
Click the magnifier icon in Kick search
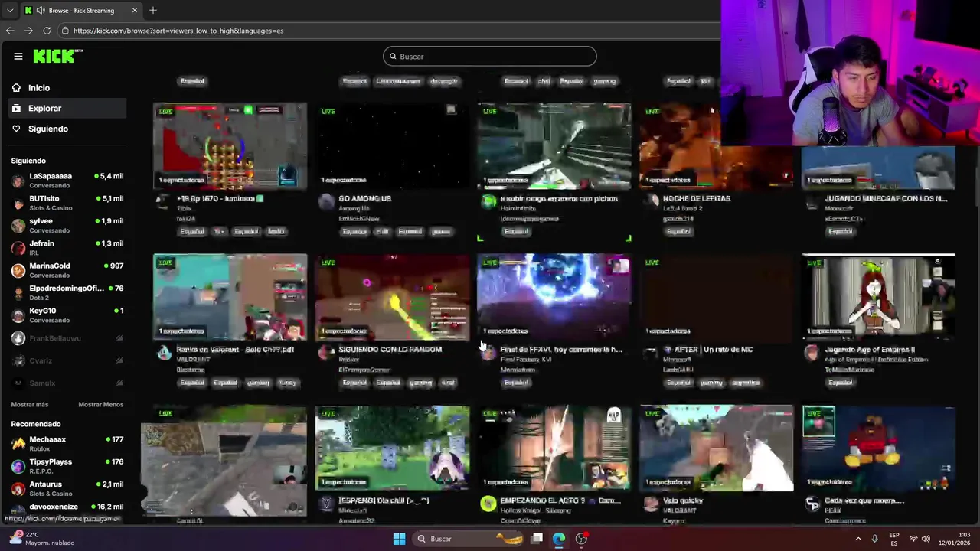coord(393,56)
